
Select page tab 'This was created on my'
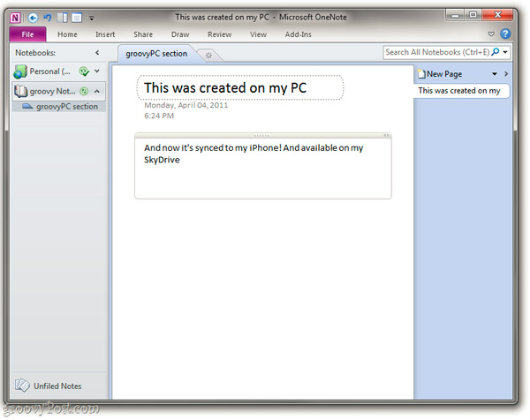point(461,91)
